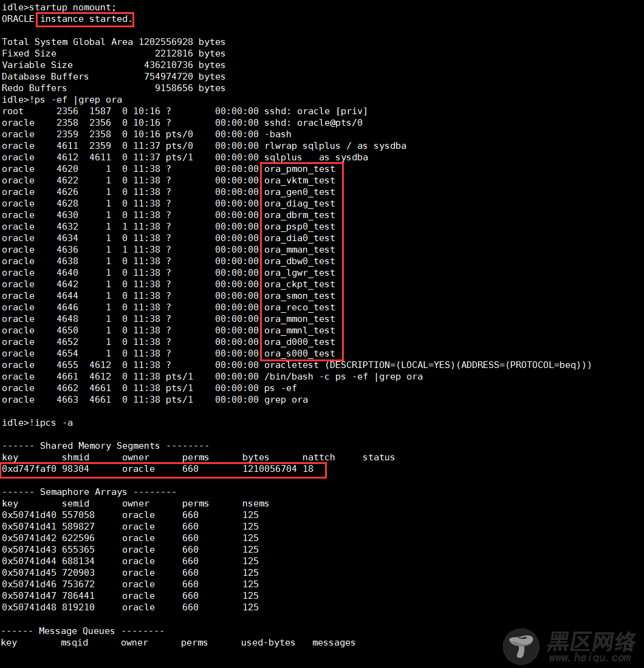644x668 pixels.
Task: Click PID 4655 in the process list
Action: tap(67, 365)
